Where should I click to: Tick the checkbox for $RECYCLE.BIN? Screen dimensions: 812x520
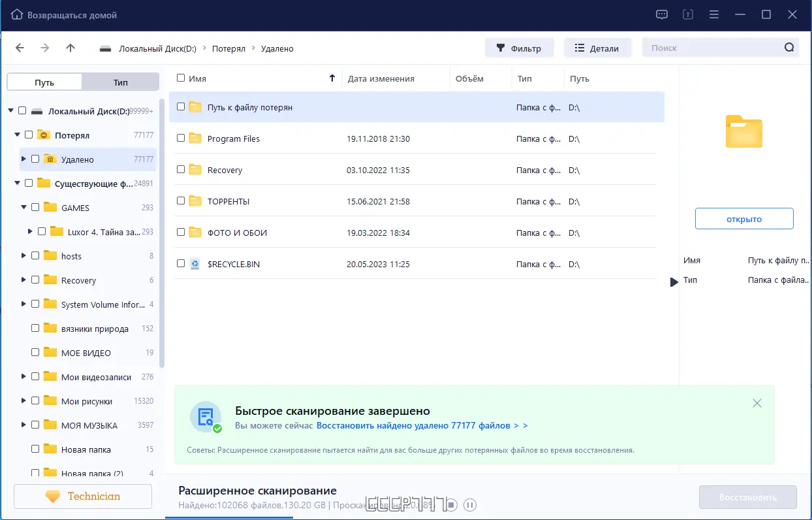(x=181, y=264)
